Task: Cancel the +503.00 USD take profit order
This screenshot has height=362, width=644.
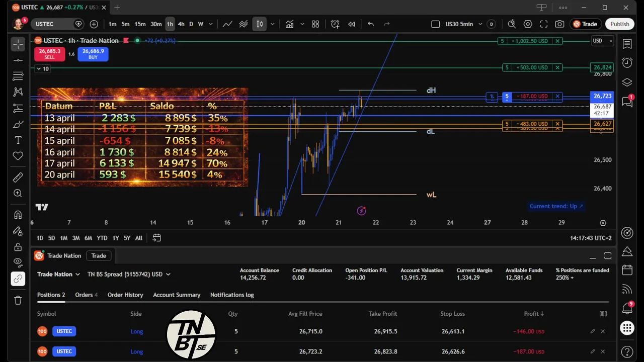Action: 557,67
